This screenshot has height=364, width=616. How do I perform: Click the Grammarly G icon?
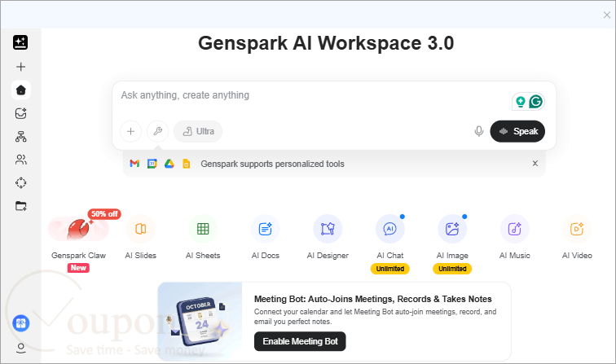click(536, 102)
